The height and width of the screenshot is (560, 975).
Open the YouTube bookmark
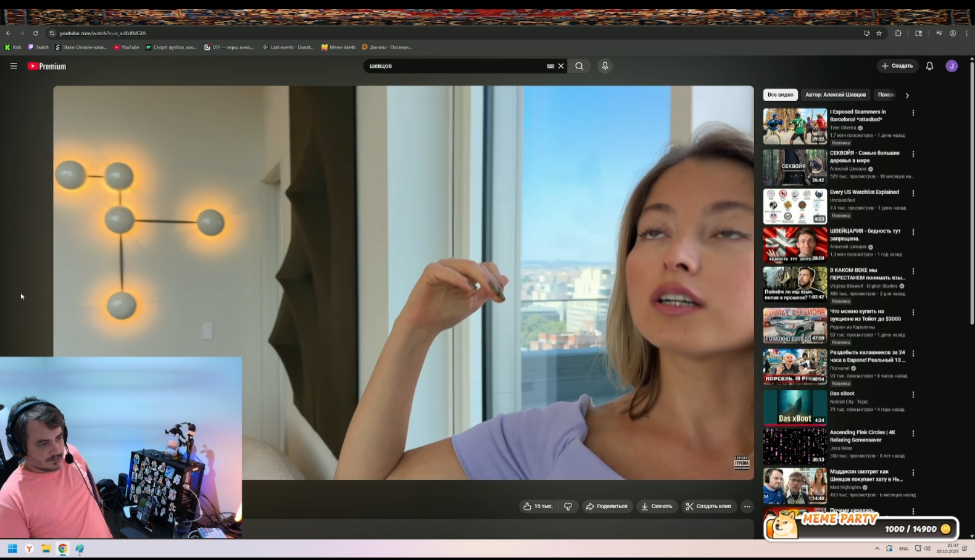pyautogui.click(x=127, y=47)
